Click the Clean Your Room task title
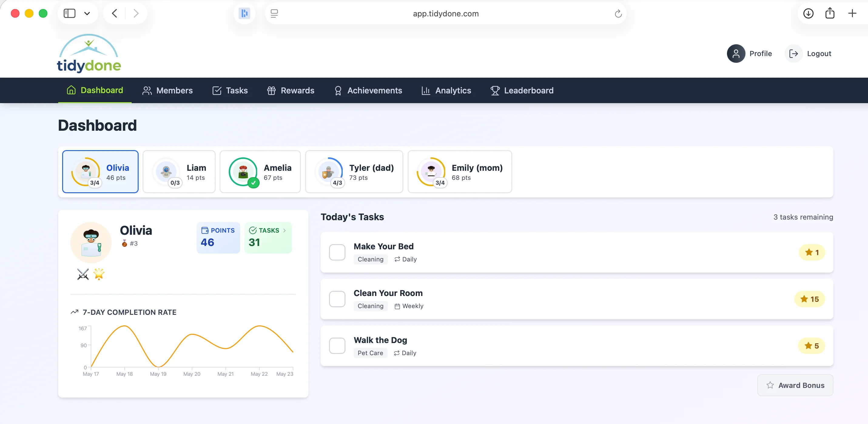 pyautogui.click(x=388, y=293)
